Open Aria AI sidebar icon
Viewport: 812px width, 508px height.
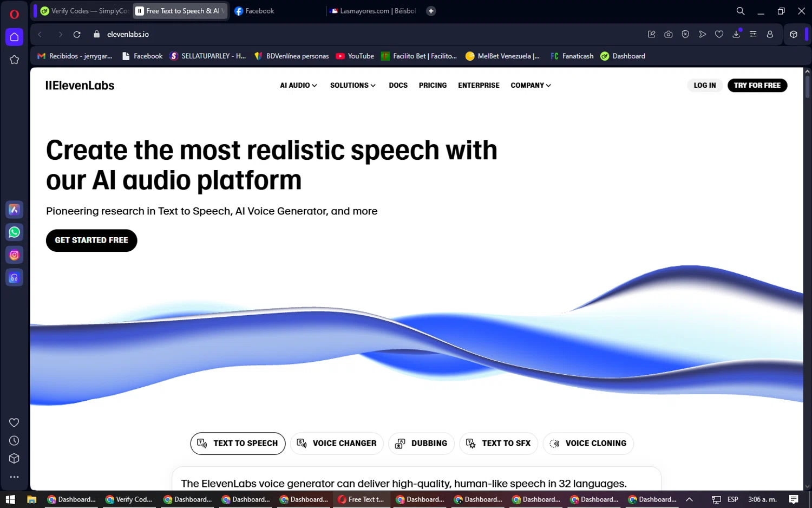click(15, 210)
